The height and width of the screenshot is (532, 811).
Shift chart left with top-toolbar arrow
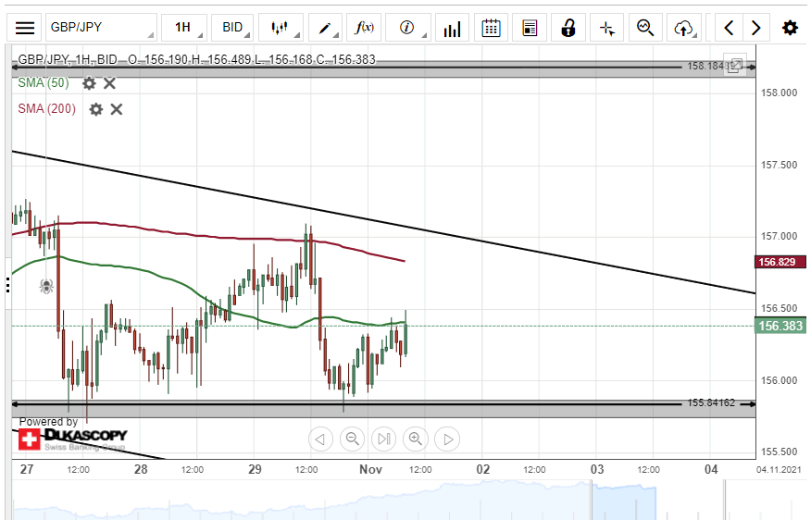pyautogui.click(x=729, y=28)
